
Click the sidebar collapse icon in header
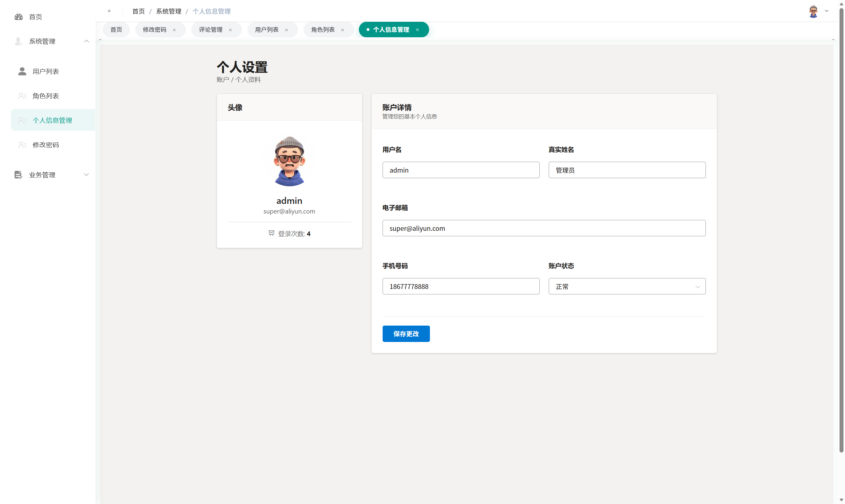109,11
